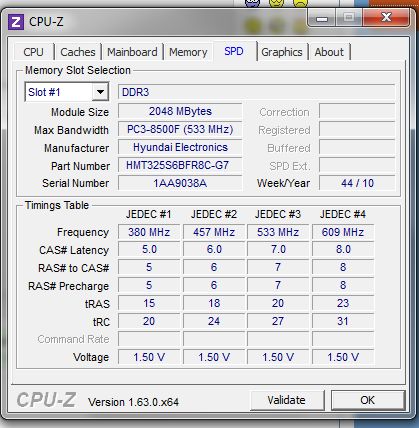The image size is (419, 428).
Task: Select the 609 MHz frequency cell
Action: coord(343,232)
